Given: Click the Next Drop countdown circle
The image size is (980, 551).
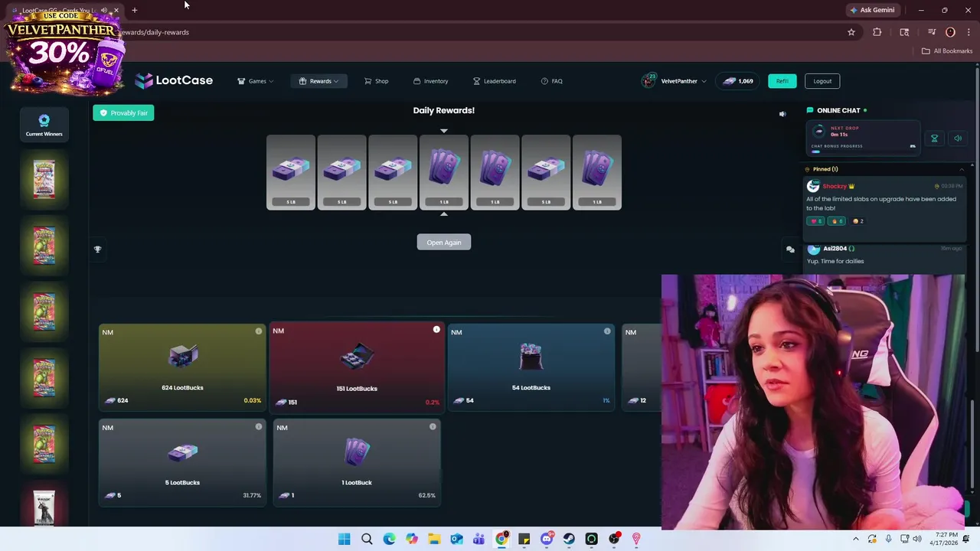Looking at the screenshot, I should tap(818, 132).
